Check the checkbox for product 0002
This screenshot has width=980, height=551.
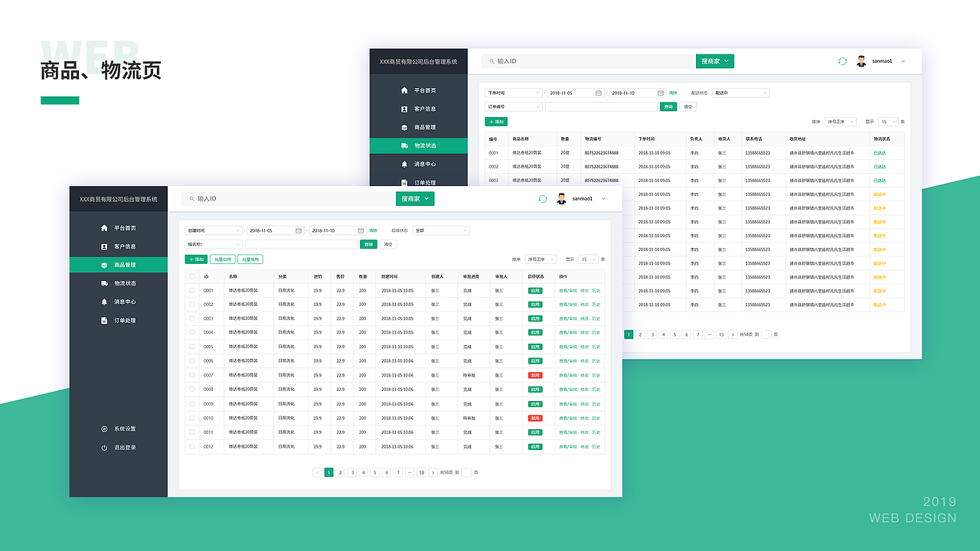(192, 305)
